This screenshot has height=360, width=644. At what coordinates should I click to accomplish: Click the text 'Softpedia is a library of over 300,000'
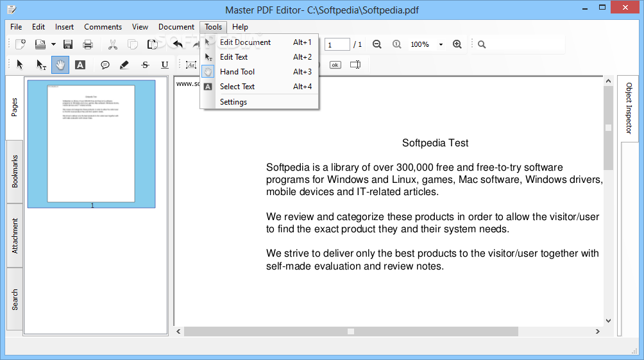coord(350,167)
